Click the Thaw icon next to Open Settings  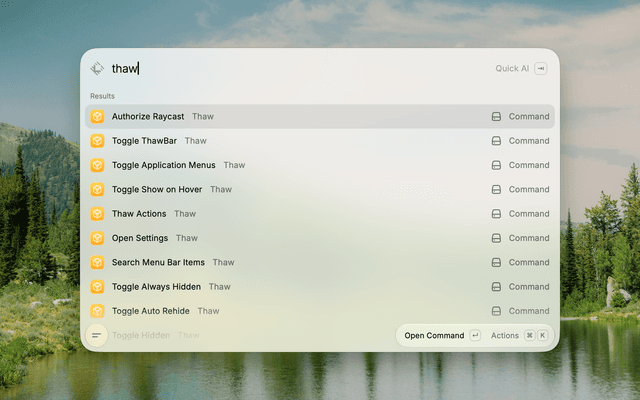pyautogui.click(x=97, y=238)
